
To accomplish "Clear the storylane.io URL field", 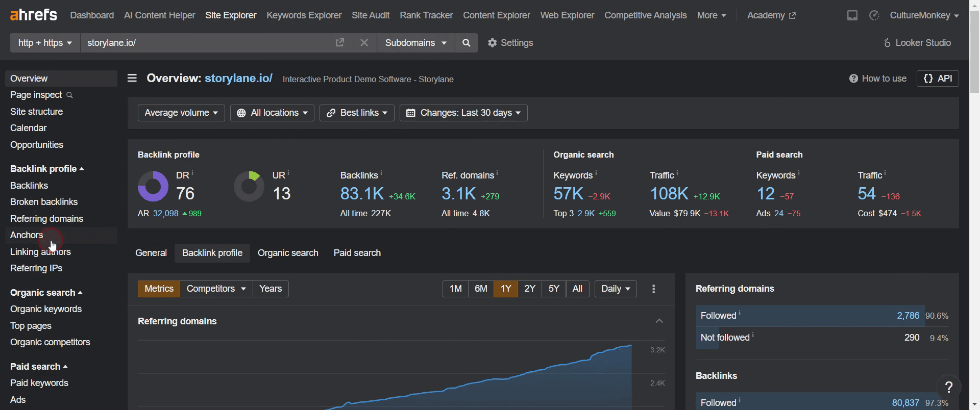I will pos(364,43).
